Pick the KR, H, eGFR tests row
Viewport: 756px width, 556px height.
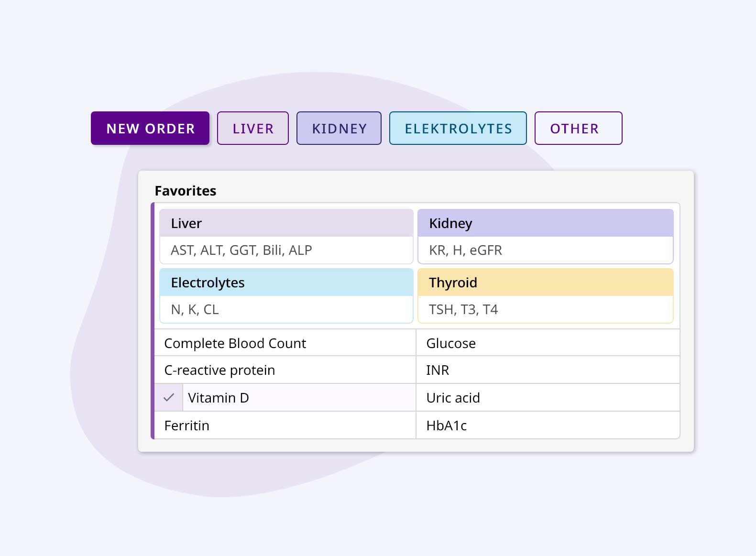(x=545, y=250)
